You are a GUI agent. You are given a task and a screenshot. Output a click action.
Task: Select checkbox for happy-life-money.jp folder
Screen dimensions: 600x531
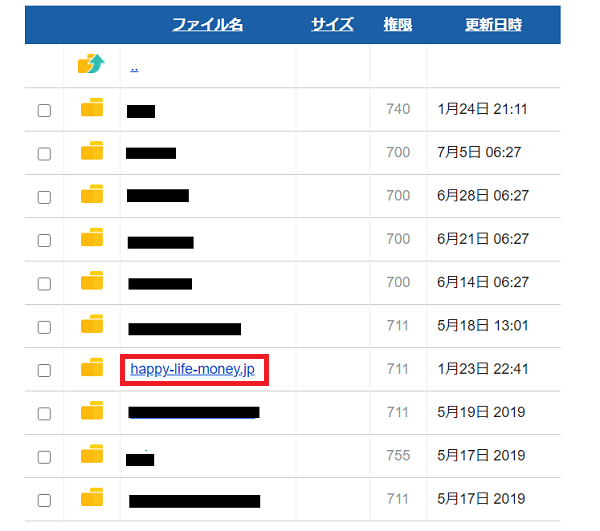[x=44, y=370]
